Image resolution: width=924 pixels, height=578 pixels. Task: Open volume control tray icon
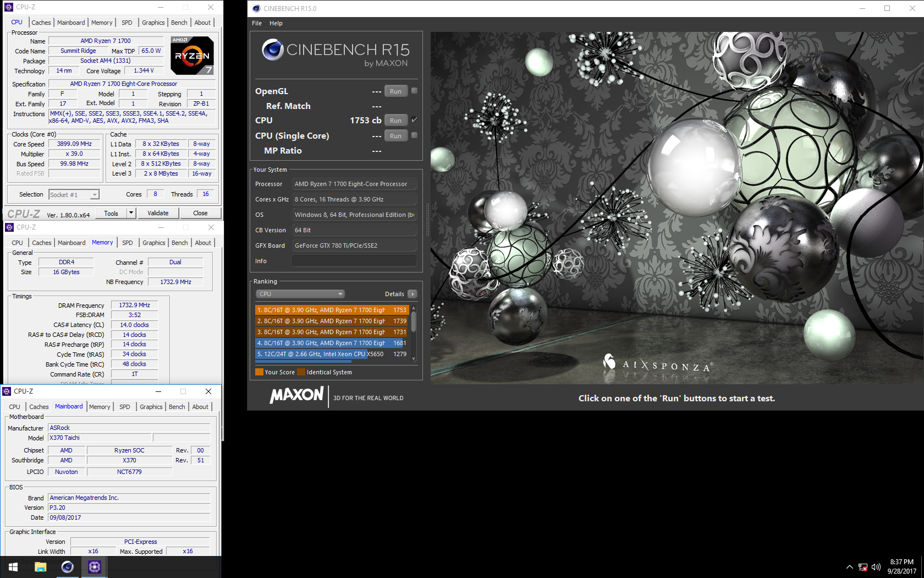click(876, 567)
